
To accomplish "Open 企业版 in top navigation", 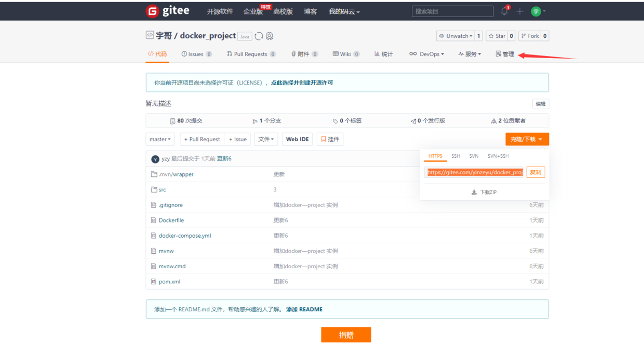I will (x=253, y=11).
